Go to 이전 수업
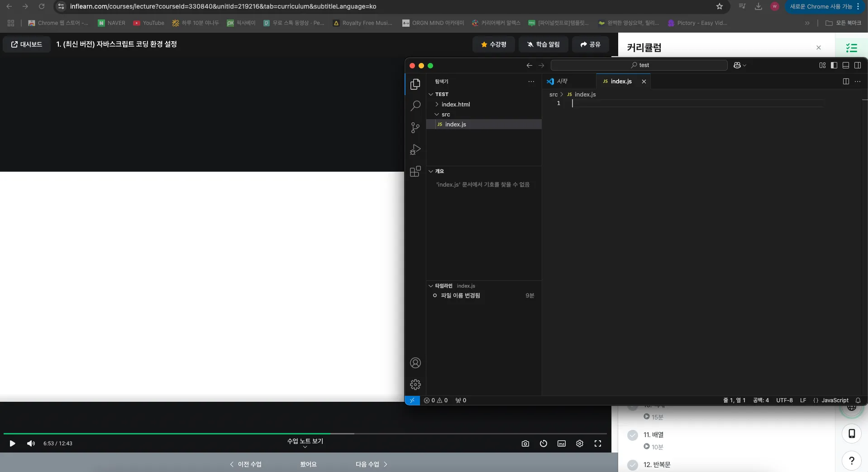 tap(245, 464)
